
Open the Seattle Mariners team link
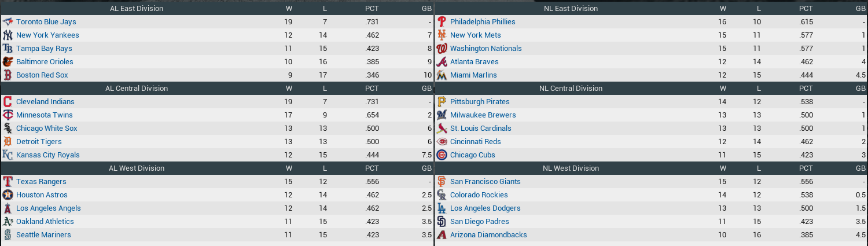(x=43, y=235)
